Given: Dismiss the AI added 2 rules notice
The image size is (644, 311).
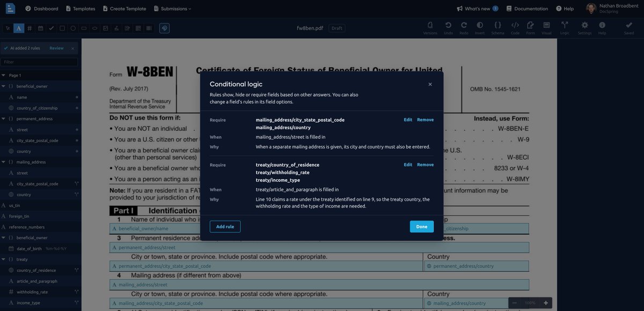Looking at the screenshot, I should [73, 48].
